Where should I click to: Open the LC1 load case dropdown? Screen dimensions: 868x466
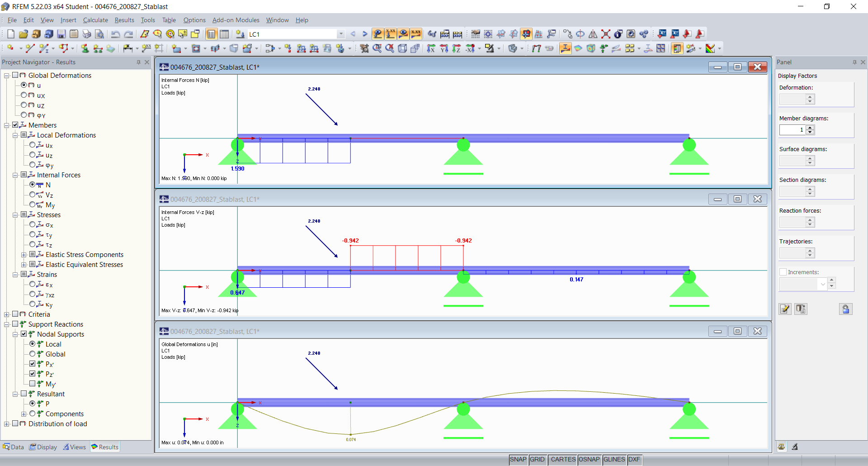(340, 34)
